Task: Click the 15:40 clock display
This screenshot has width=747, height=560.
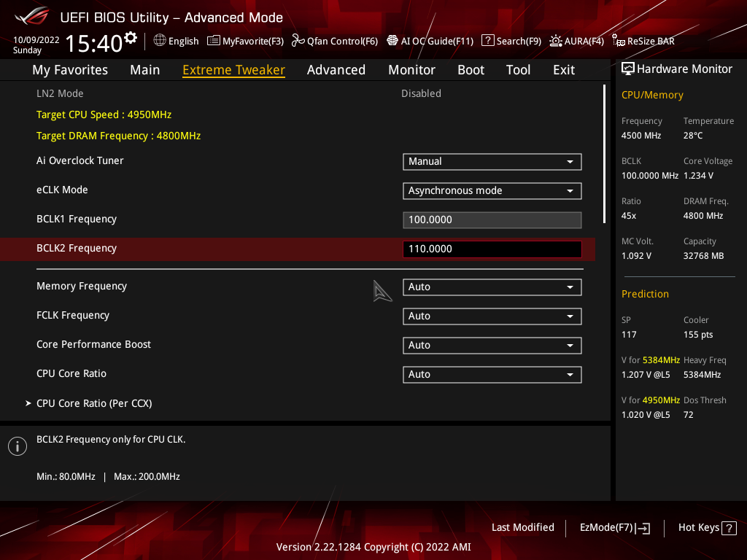Action: pyautogui.click(x=94, y=43)
